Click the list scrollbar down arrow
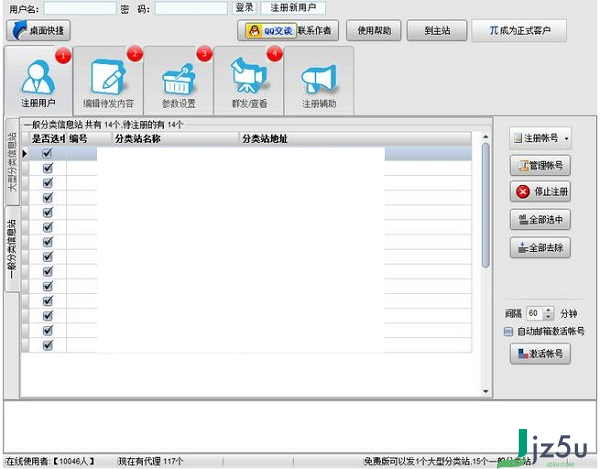Viewport: 600px width, 469px height. (486, 391)
